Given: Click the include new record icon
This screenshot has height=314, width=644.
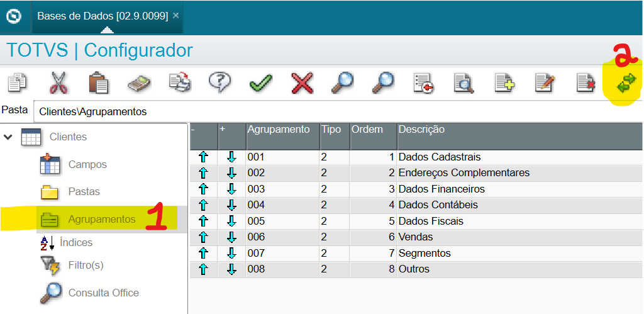Looking at the screenshot, I should click(505, 83).
